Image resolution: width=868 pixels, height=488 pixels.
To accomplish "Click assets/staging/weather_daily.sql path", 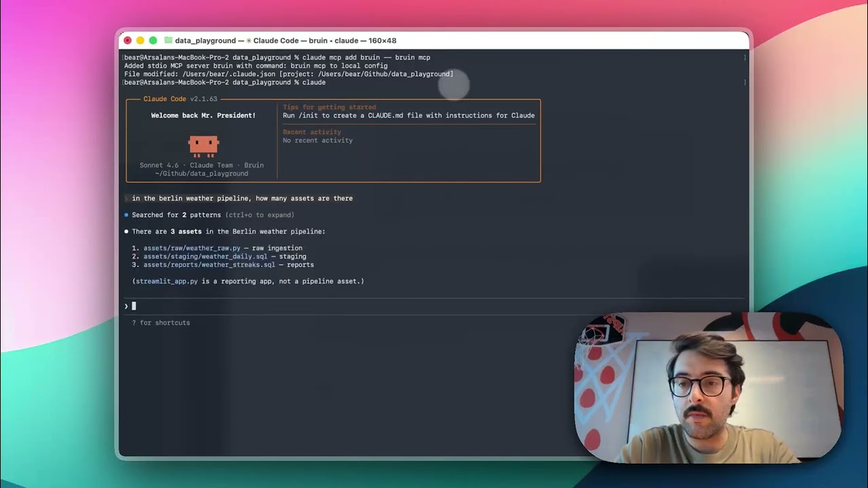I will (x=205, y=256).
